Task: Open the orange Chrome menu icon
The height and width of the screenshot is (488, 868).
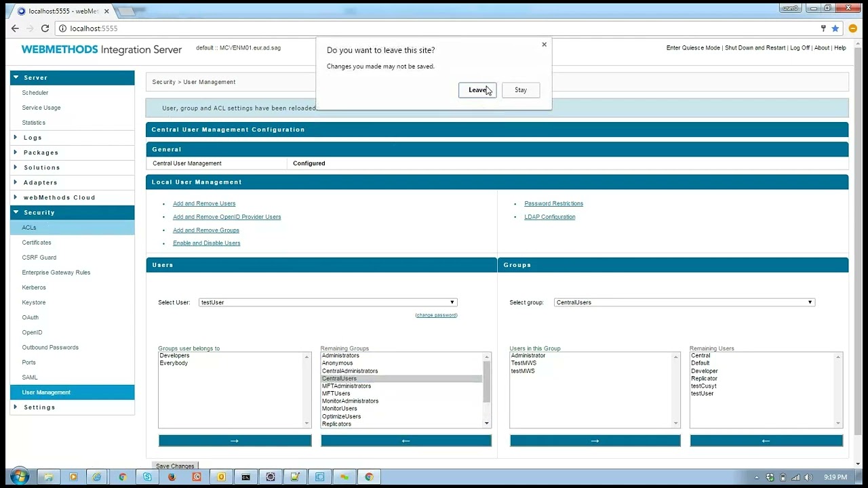Action: click(853, 28)
